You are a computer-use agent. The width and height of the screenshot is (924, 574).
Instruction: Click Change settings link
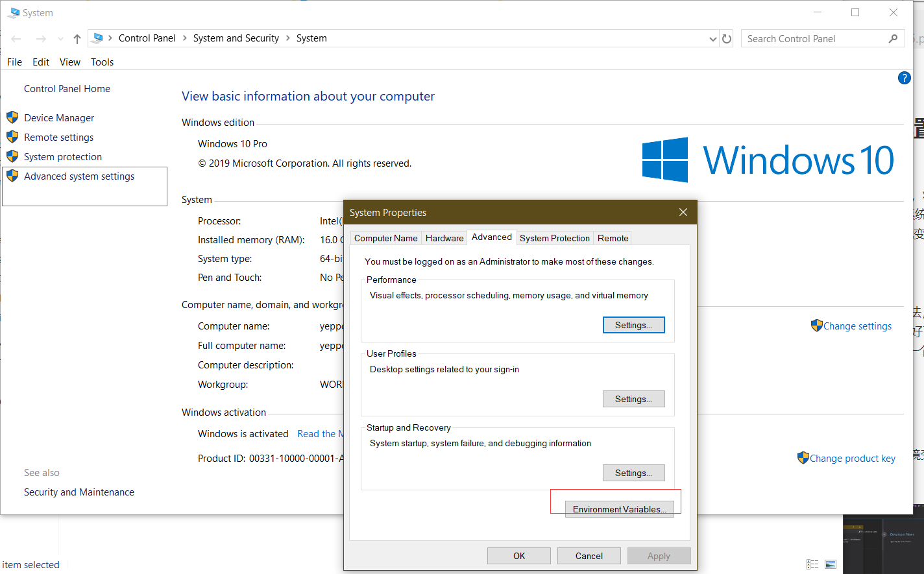coord(857,326)
